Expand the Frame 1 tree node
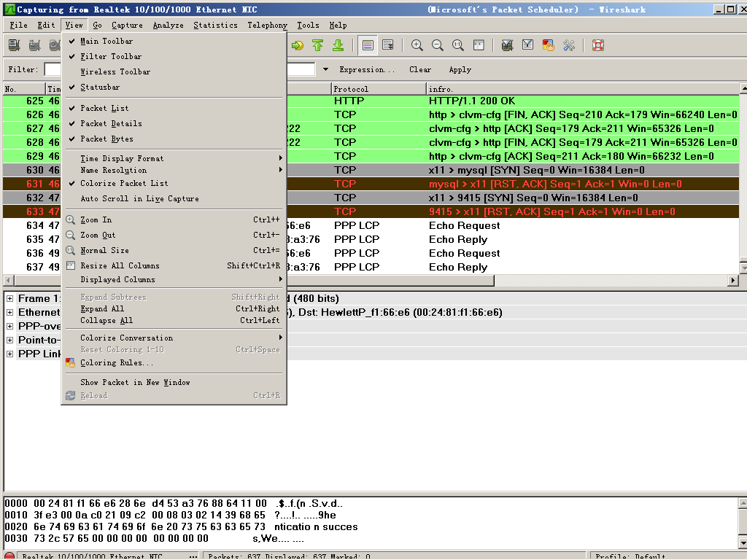 click(9, 298)
